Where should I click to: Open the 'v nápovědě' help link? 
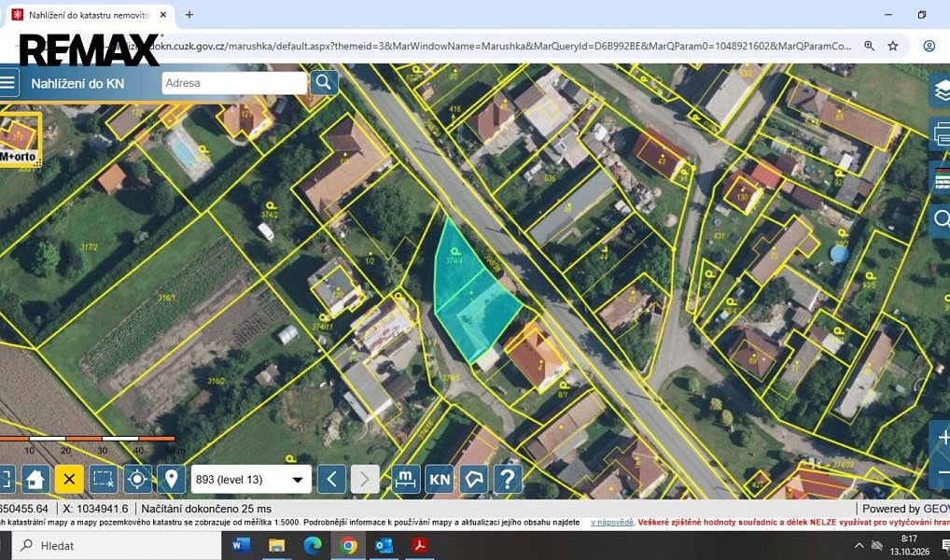(x=612, y=522)
